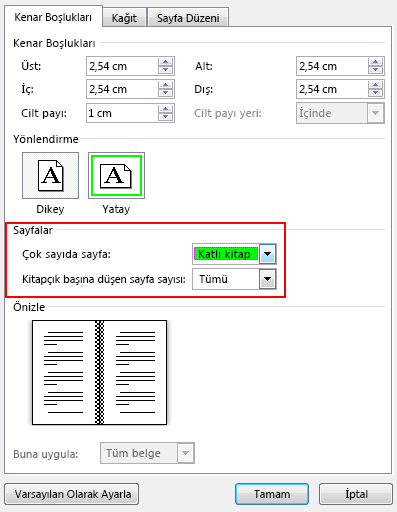Open the Kenar Boşlukları tab
This screenshot has width=397, height=512.
pyautogui.click(x=53, y=17)
